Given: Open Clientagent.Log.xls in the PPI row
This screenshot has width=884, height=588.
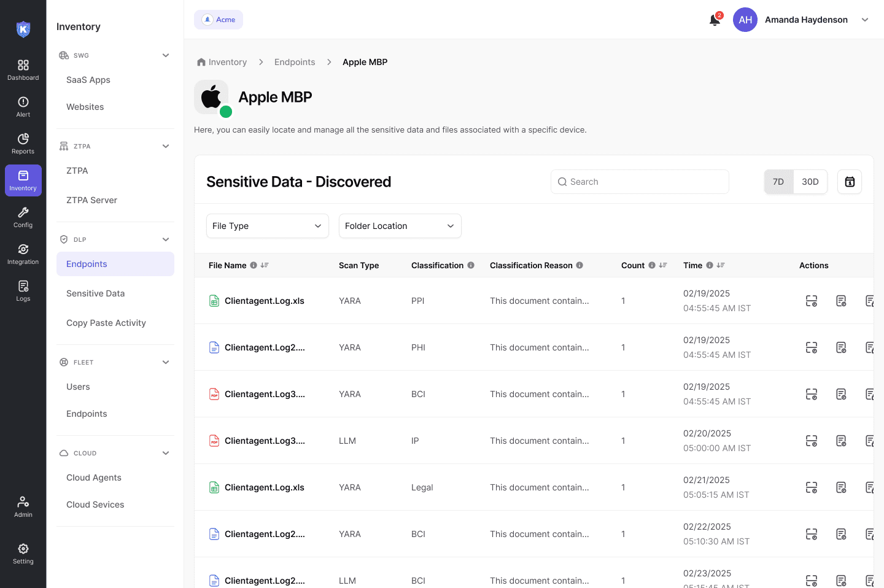Looking at the screenshot, I should coord(265,301).
